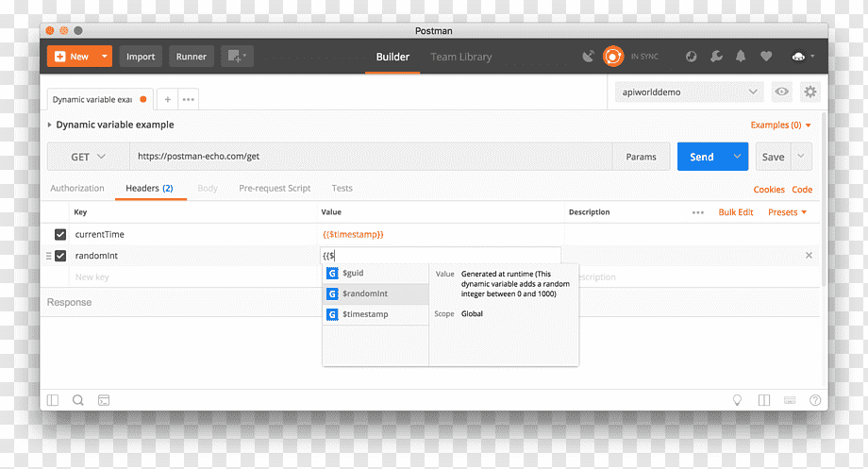Click the environment quick look eye icon
This screenshot has height=469, width=868.
pyautogui.click(x=781, y=92)
